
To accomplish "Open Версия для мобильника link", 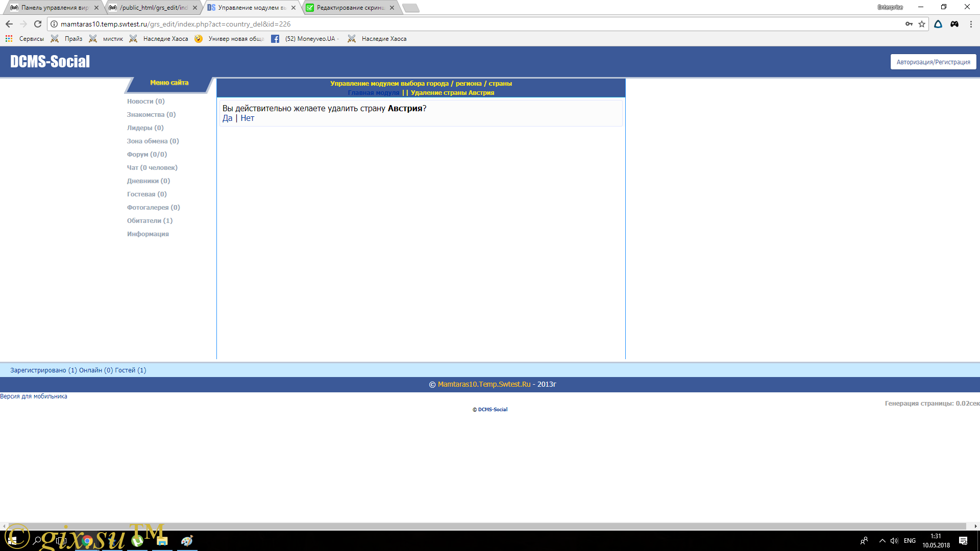I will tap(34, 396).
